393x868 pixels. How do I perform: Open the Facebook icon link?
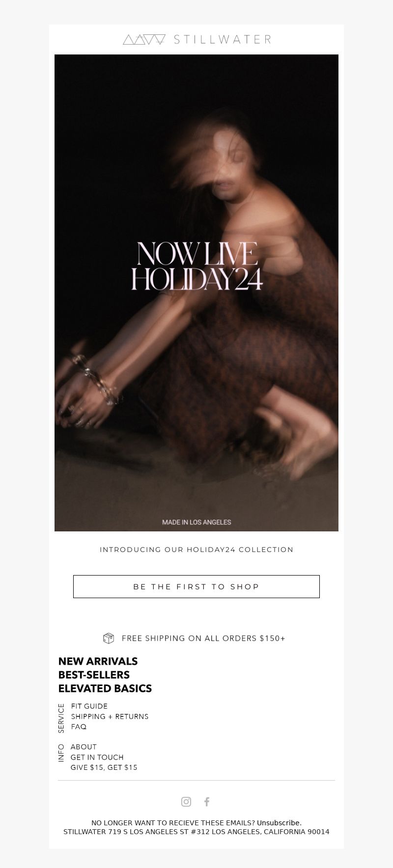coord(207,801)
